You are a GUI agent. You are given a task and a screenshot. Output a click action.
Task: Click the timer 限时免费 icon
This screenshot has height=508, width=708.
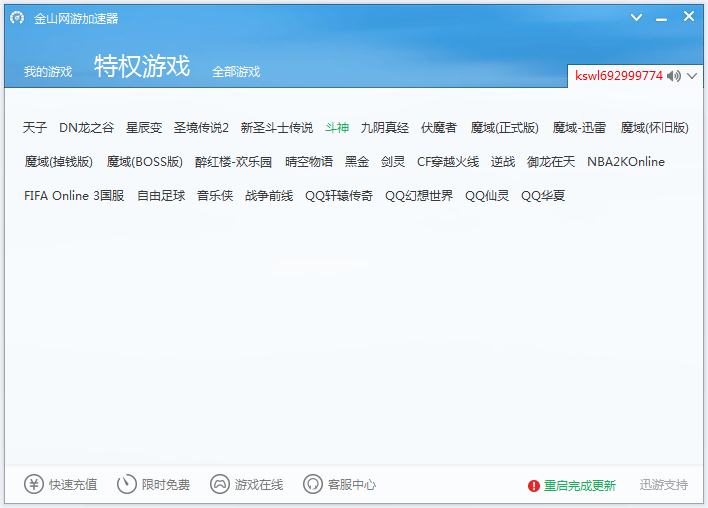126,484
